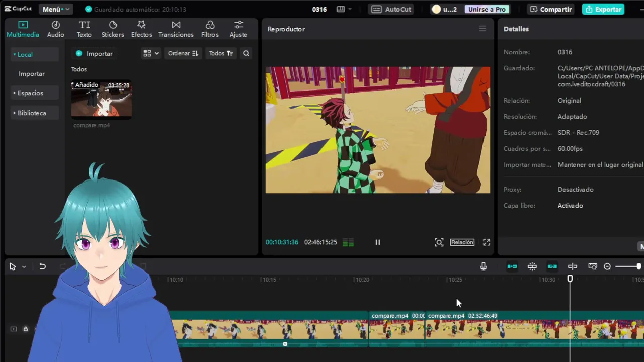Click the Nombre value 0316
644x362 pixels.
[x=565, y=52]
